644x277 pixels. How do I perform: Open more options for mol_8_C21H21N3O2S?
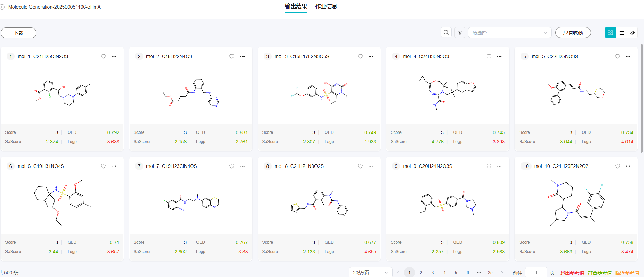371,166
